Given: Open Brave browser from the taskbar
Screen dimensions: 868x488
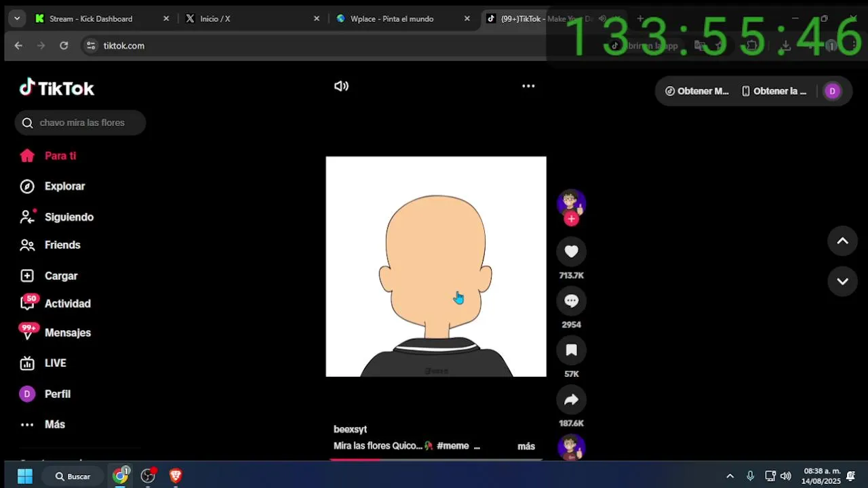Looking at the screenshot, I should pyautogui.click(x=176, y=476).
